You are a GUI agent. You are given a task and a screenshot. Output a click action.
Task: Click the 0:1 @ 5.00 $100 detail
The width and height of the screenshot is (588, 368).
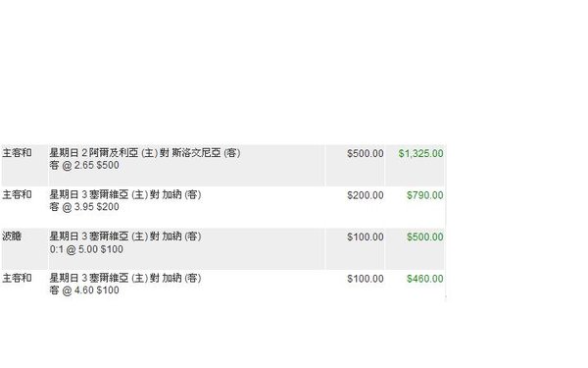click(86, 249)
